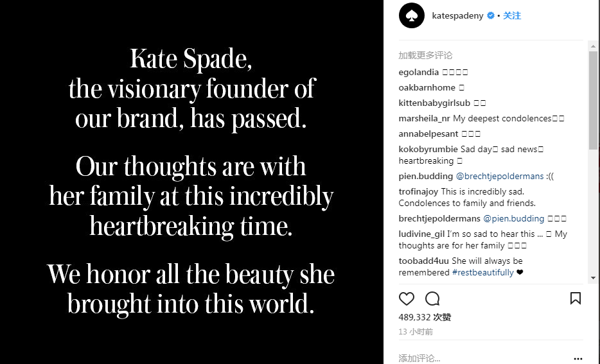Click the #restbeautifully hashtag

482,272
